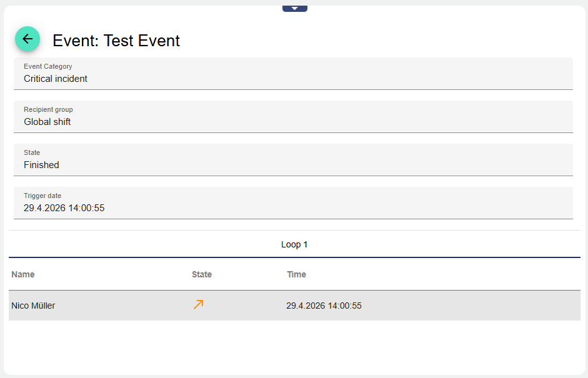This screenshot has height=378, width=588.
Task: Click the Event Category label text
Action: pyautogui.click(x=48, y=66)
